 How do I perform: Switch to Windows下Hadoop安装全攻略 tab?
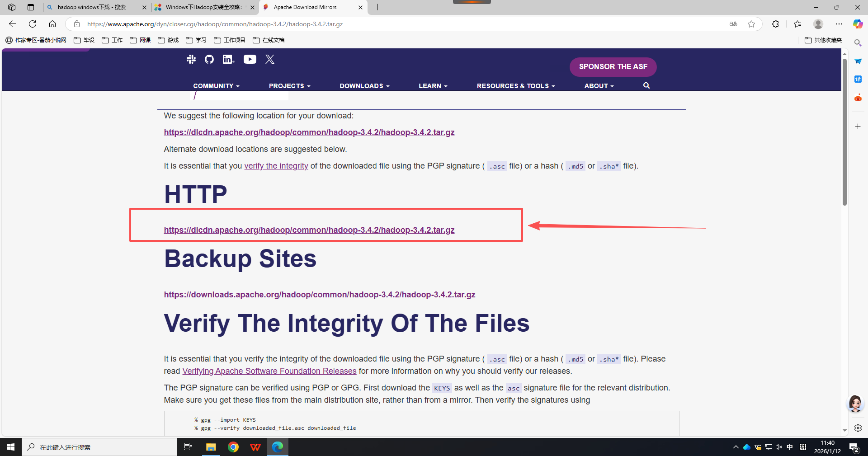(203, 7)
